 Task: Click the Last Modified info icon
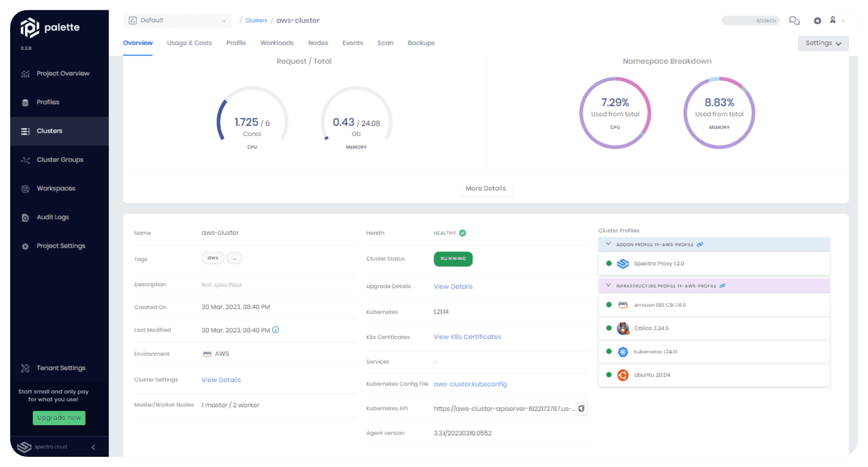pos(275,330)
